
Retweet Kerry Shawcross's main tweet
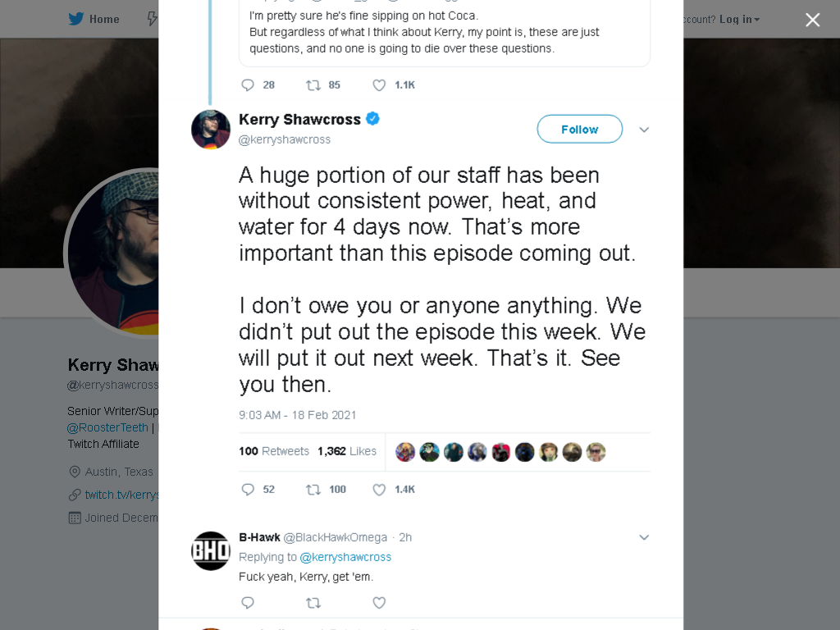pyautogui.click(x=313, y=489)
